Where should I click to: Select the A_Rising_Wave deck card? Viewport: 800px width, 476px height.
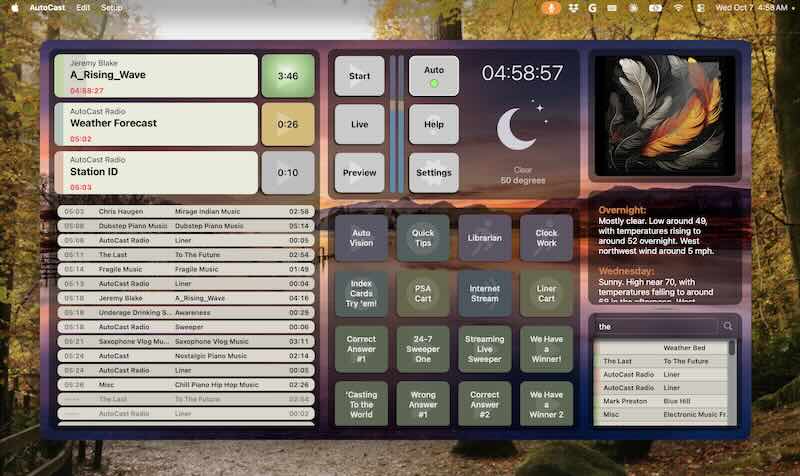tap(156, 76)
